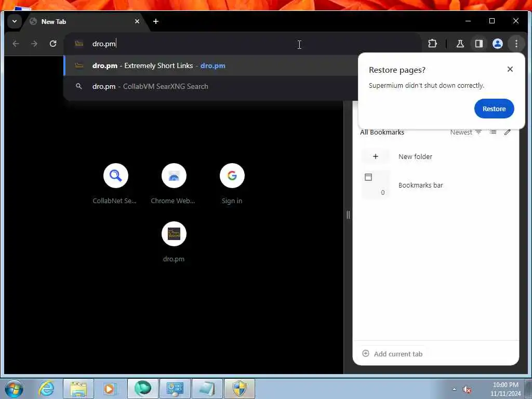Click the side panel resize handle
Image resolution: width=532 pixels, height=399 pixels.
pyautogui.click(x=348, y=215)
